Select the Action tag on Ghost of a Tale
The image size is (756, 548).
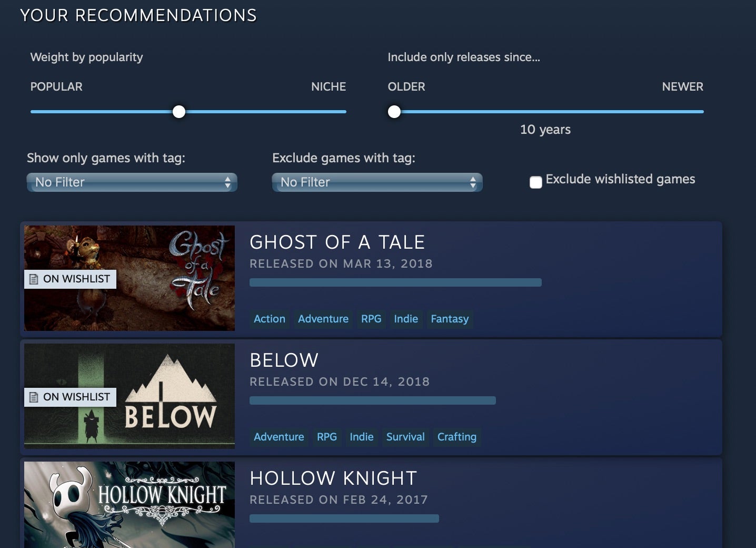tap(270, 319)
